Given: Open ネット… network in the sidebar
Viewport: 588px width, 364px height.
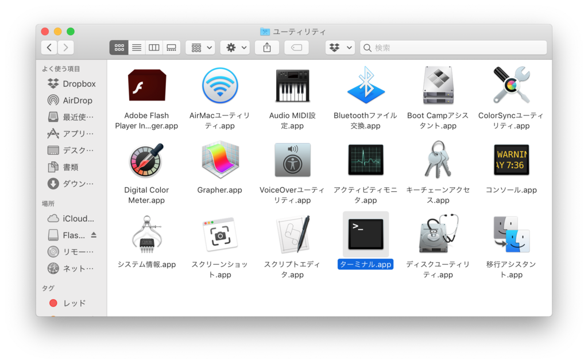Looking at the screenshot, I should [71, 268].
